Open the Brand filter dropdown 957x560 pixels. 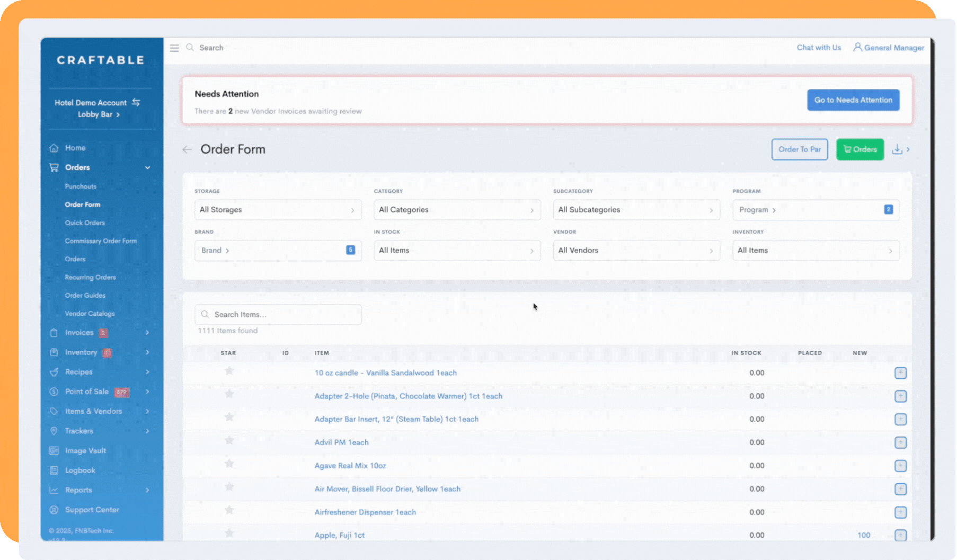(x=278, y=251)
